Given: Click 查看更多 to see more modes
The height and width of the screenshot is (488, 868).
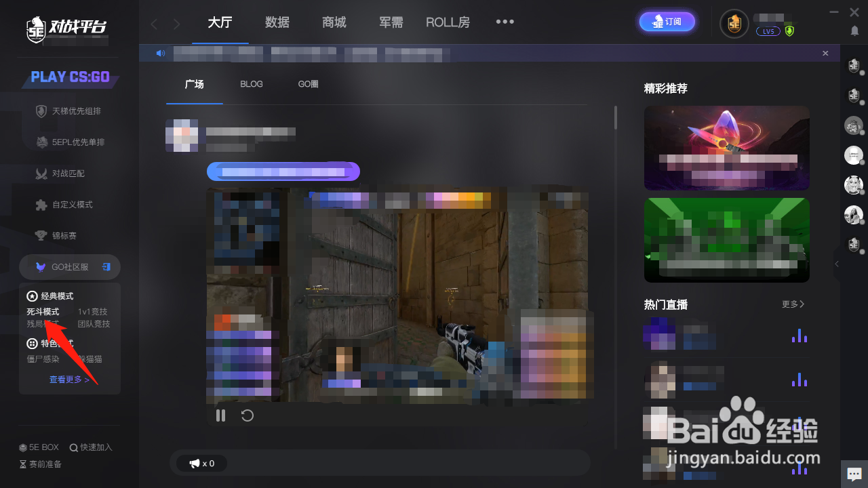Looking at the screenshot, I should pyautogui.click(x=70, y=380).
